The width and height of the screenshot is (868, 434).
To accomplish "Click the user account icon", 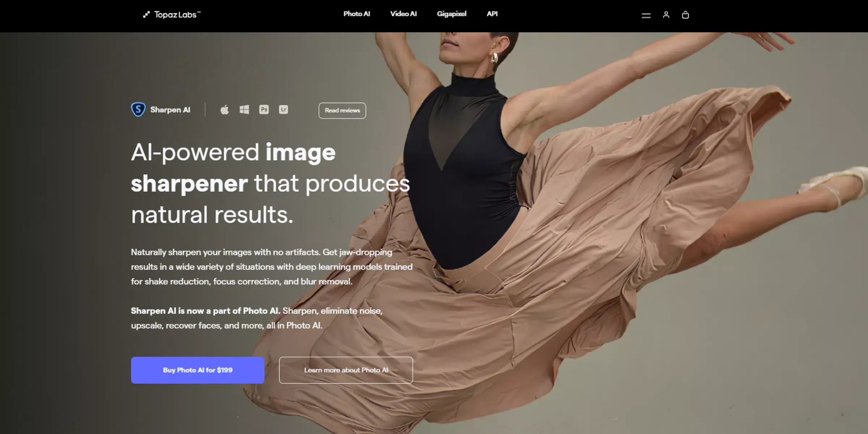I will click(666, 14).
